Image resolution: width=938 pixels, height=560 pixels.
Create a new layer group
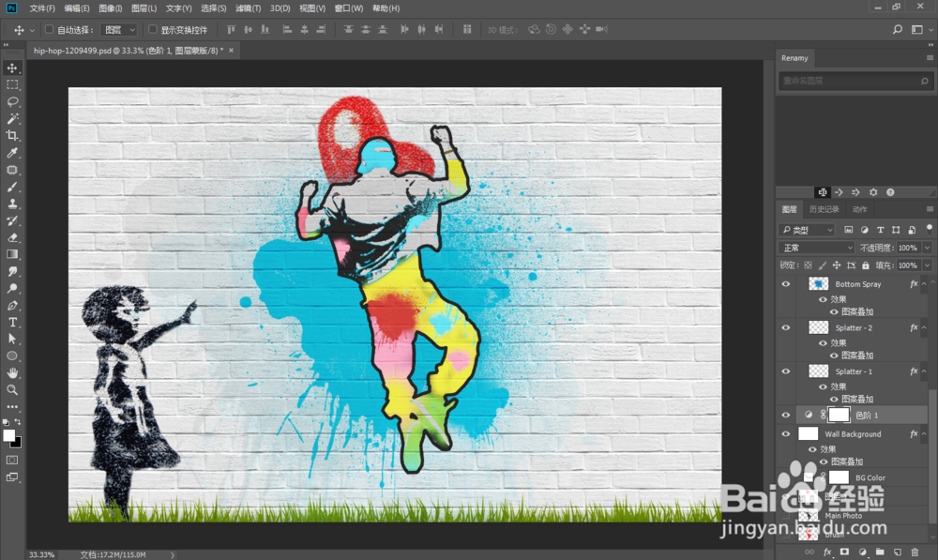[880, 552]
